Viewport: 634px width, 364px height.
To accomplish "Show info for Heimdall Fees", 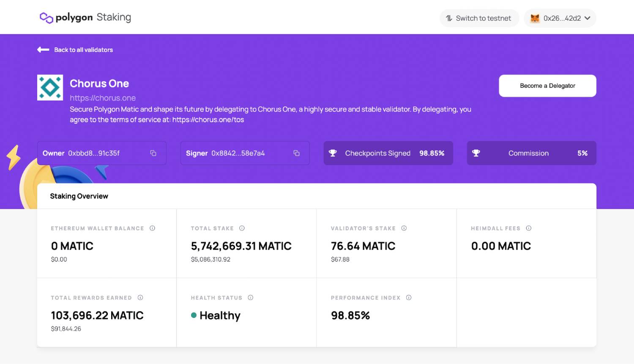I will pos(529,228).
